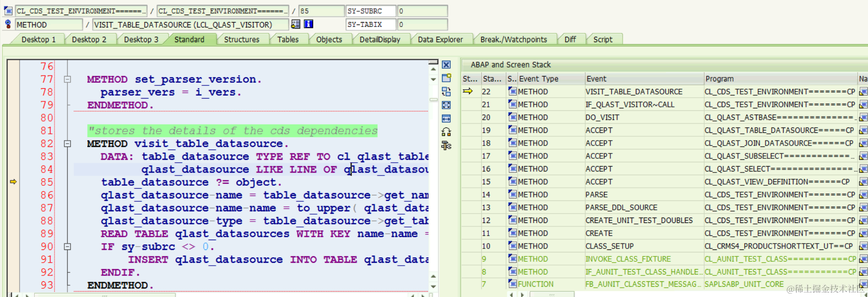Image resolution: width=868 pixels, height=297 pixels.
Task: Click editor vertical scrollbar bottom down arrow
Action: 433,287
